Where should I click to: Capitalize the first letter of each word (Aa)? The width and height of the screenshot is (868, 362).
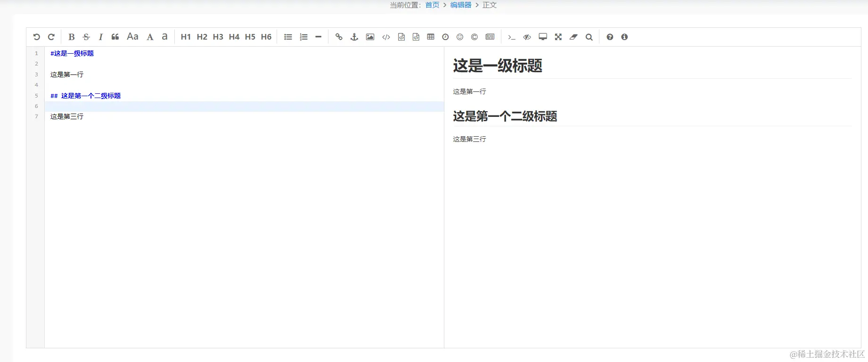tap(133, 37)
